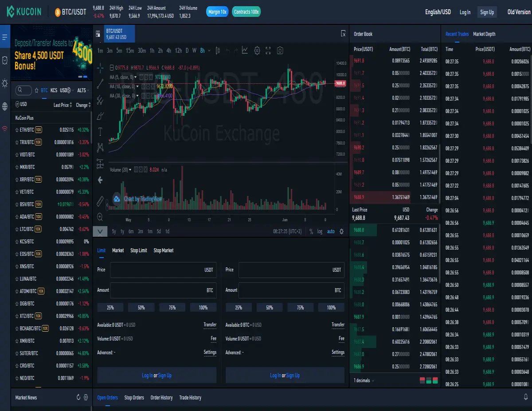Open the notifications bell icon
This screenshot has width=532, height=411.
(x=526, y=397)
